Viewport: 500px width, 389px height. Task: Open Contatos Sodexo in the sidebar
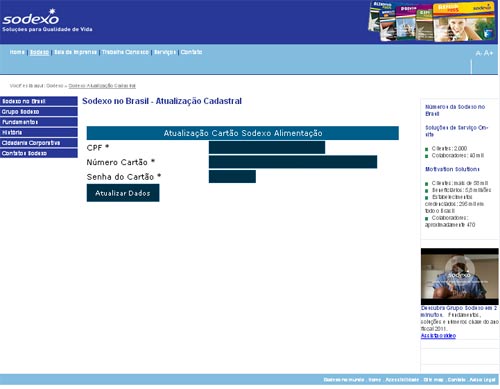(39, 153)
